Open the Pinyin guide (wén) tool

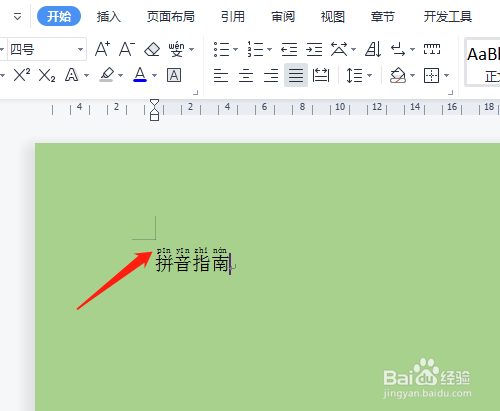tap(176, 49)
